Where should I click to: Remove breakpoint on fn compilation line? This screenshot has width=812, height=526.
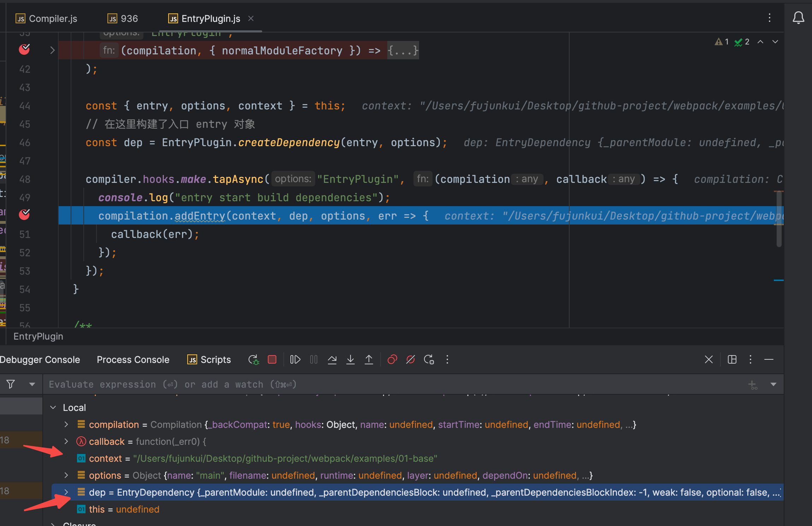click(x=24, y=49)
